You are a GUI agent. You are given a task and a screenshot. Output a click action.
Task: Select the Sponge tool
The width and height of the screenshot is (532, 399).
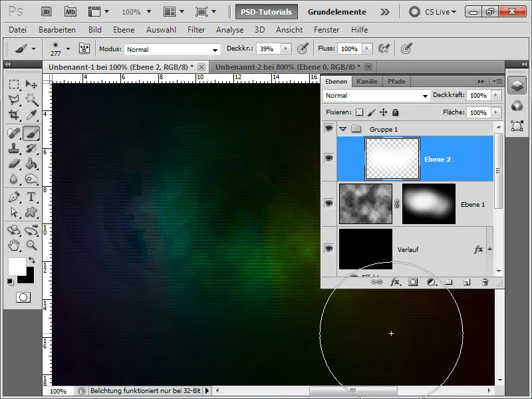[x=31, y=179]
